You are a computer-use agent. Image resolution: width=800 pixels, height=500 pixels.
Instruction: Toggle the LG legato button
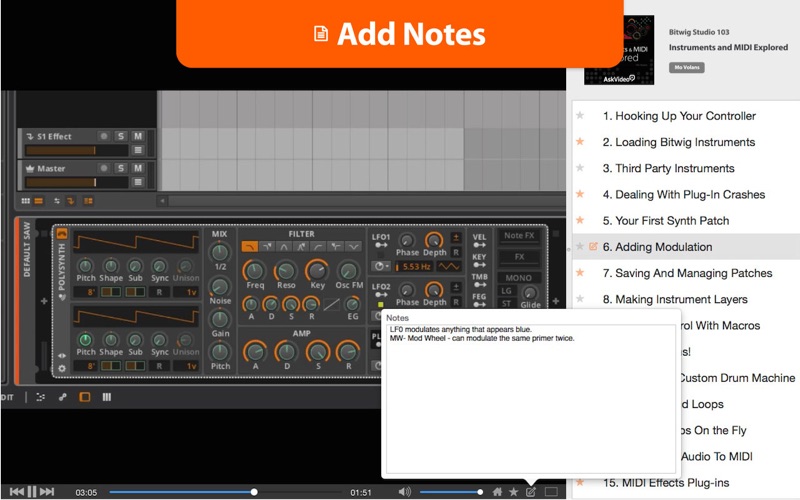click(506, 291)
